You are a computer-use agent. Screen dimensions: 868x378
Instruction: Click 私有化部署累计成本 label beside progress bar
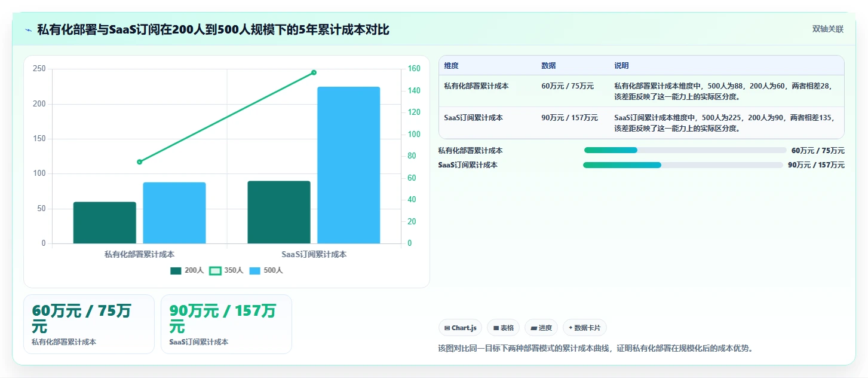point(470,151)
